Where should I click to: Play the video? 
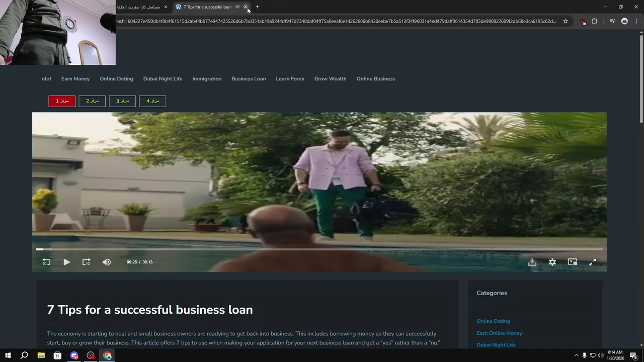pos(66,262)
